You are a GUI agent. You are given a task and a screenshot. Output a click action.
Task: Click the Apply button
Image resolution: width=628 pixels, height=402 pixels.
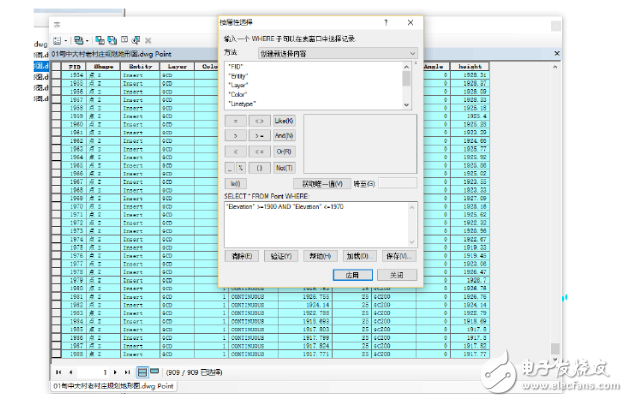[351, 274]
